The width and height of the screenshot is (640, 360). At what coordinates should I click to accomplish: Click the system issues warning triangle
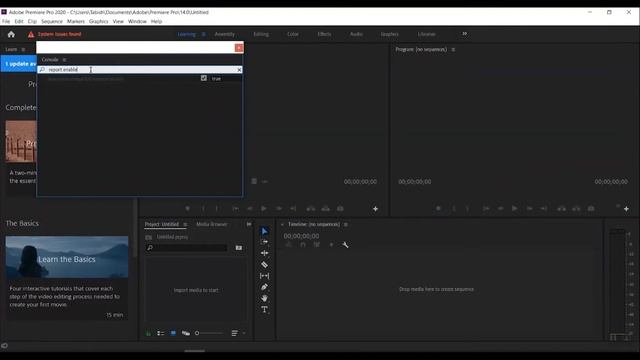click(x=31, y=34)
